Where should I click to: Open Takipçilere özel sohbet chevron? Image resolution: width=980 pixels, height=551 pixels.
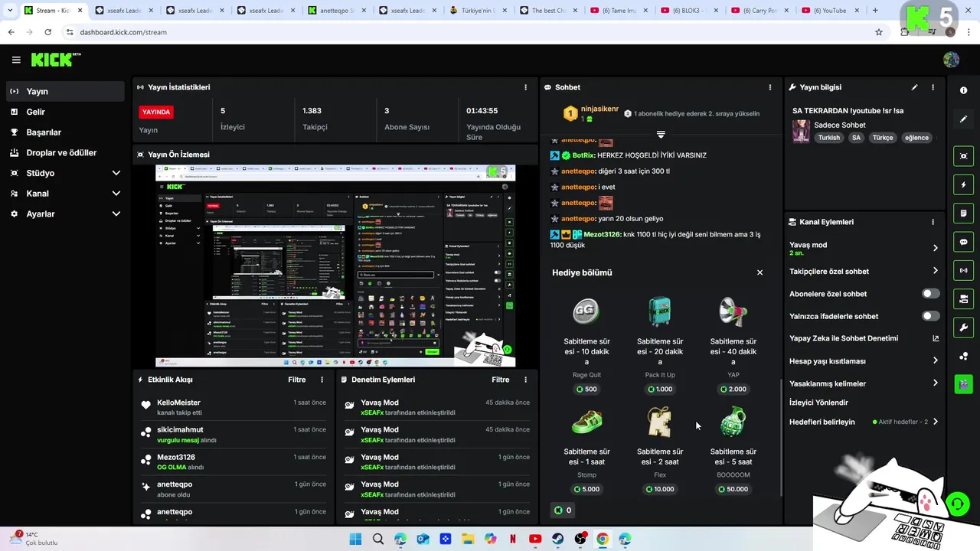935,271
